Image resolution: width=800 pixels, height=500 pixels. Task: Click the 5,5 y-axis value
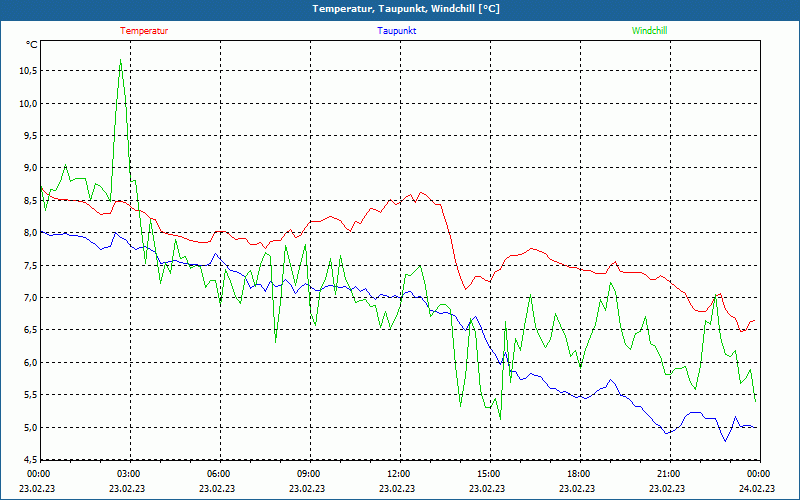[x=30, y=395]
